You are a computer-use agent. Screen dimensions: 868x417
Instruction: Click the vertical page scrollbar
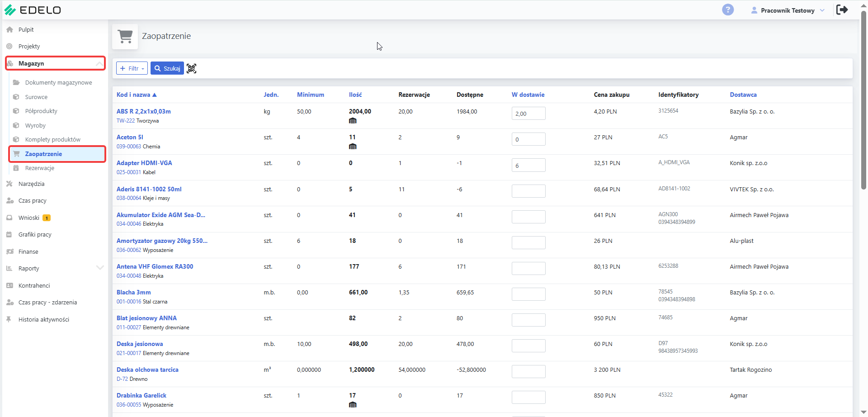863,100
